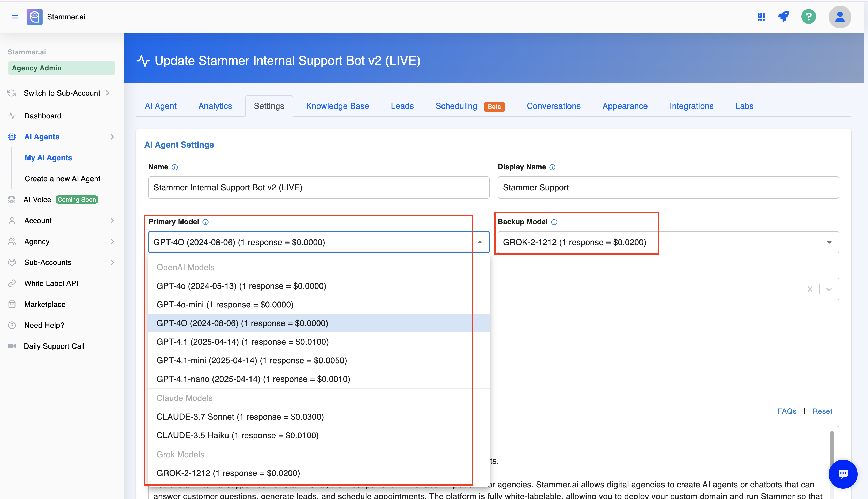This screenshot has width=868, height=499.
Task: Select GPT-4.1-nano option
Action: 318,379
